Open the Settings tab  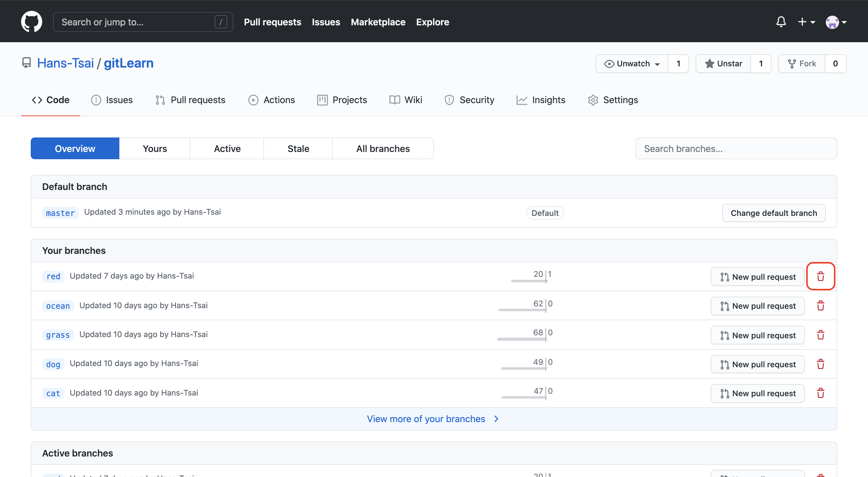[613, 100]
